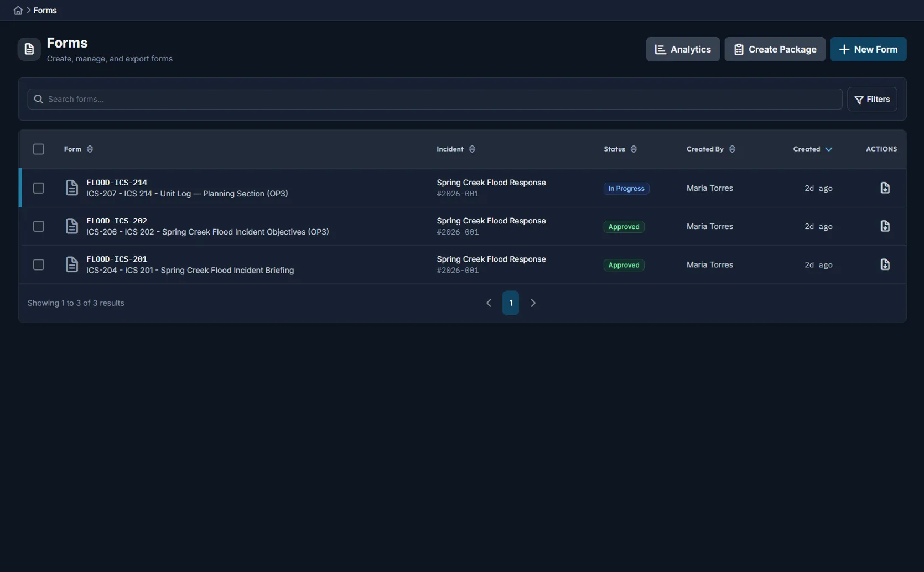Sort table by Incident column
This screenshot has width=924, height=572.
coord(456,149)
